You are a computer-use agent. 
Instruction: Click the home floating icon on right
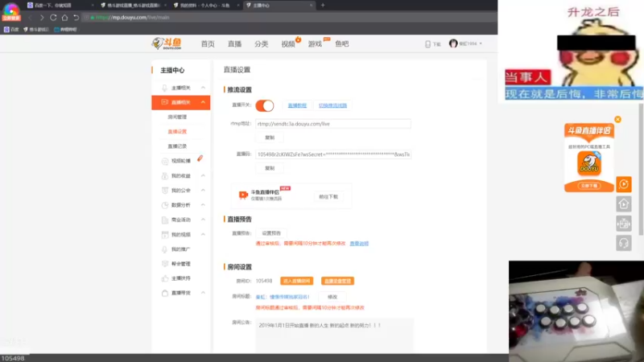click(623, 204)
